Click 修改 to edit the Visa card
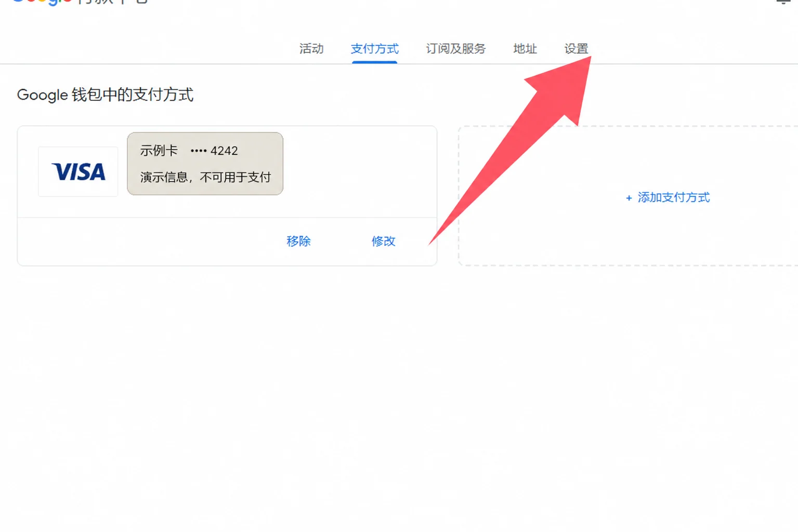The width and height of the screenshot is (798, 532). (383, 241)
